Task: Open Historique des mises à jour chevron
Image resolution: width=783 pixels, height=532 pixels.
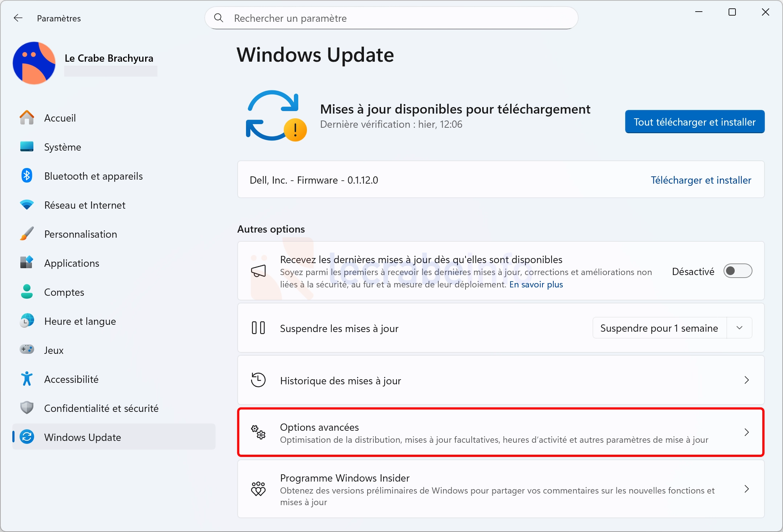Action: point(746,380)
